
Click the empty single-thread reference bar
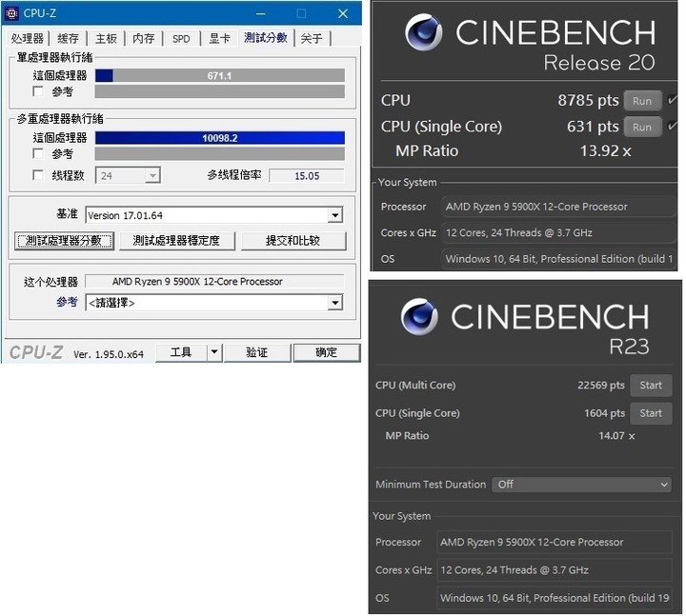click(x=220, y=91)
